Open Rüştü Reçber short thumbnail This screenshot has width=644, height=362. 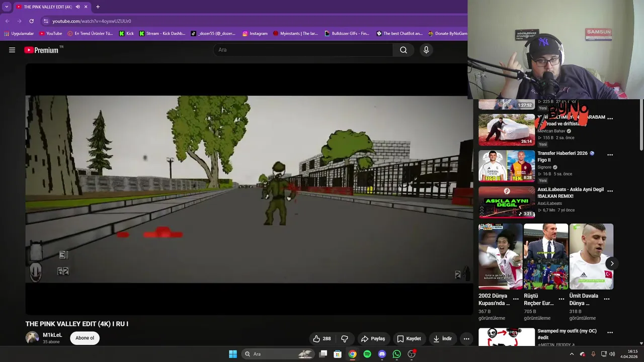point(546,256)
